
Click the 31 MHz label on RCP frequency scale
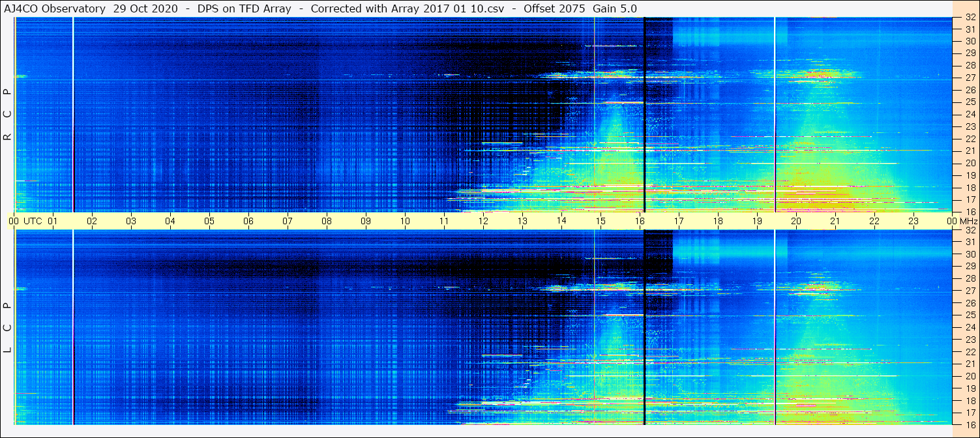970,29
